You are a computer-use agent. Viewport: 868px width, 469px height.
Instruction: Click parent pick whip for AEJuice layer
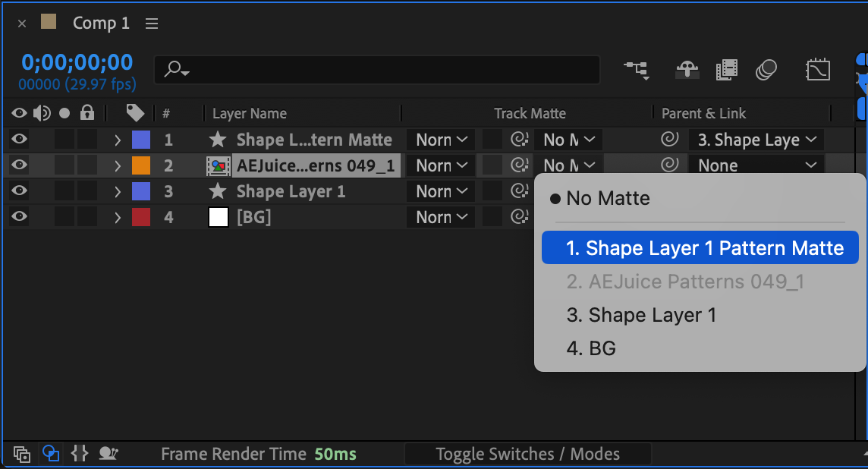pos(668,165)
